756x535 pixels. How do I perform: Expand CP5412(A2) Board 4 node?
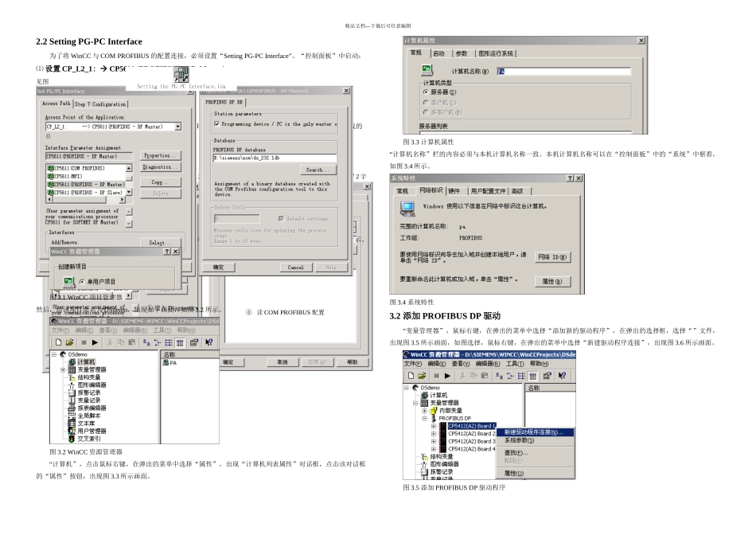pyautogui.click(x=433, y=449)
